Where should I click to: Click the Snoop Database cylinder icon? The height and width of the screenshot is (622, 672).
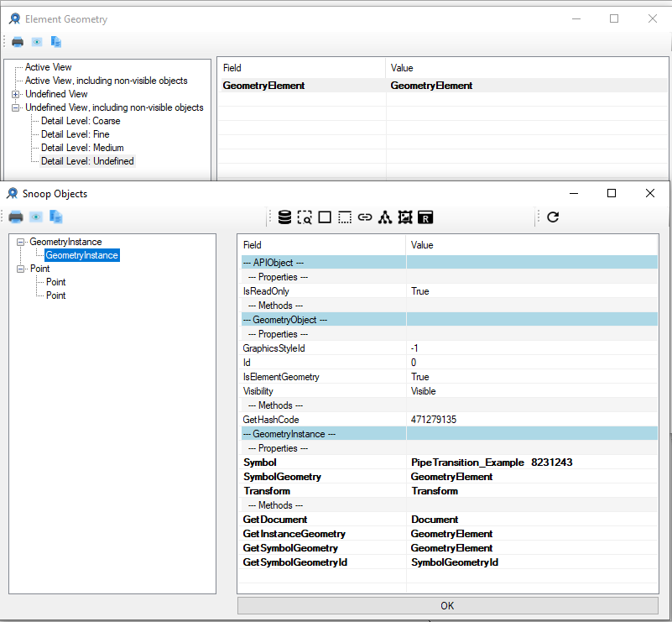coord(284,217)
